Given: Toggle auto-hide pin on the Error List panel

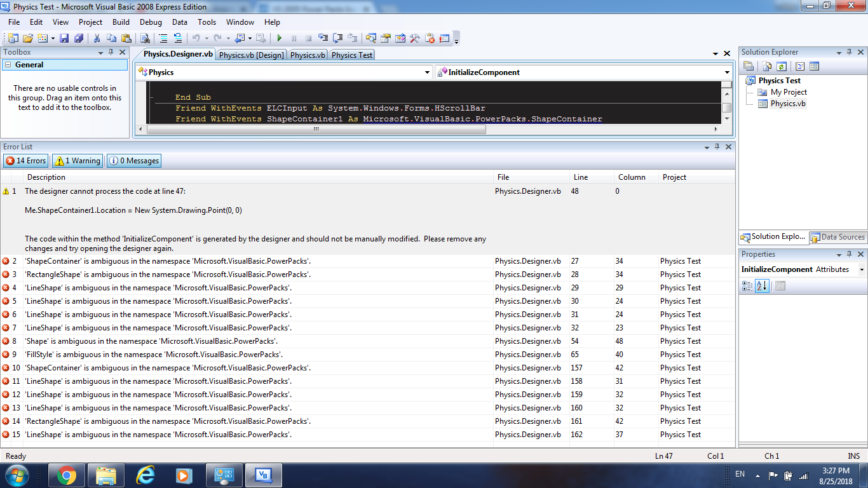Looking at the screenshot, I should point(717,147).
